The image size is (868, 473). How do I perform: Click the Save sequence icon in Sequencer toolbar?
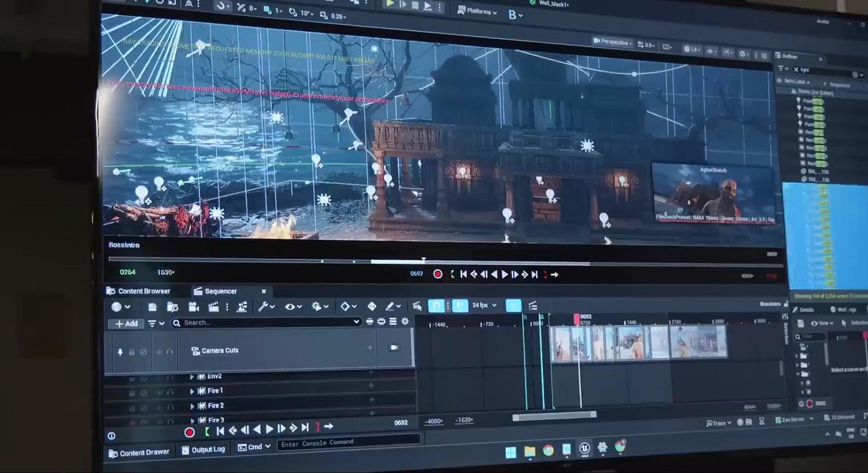[152, 307]
